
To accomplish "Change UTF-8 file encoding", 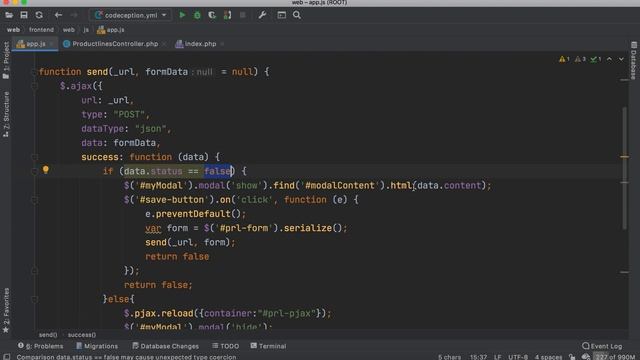I will (518, 357).
